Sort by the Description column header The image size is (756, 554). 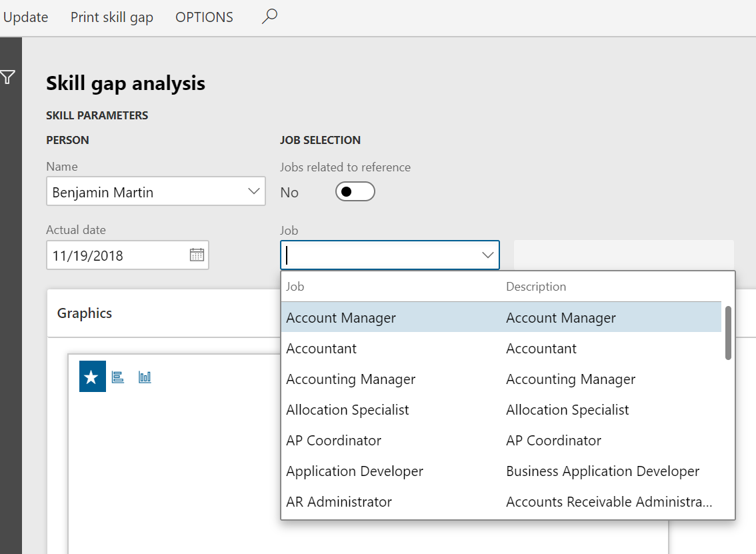pyautogui.click(x=536, y=287)
